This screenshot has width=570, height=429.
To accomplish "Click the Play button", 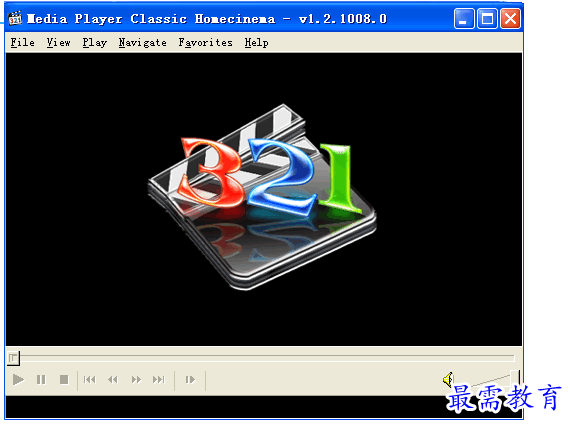I will [x=18, y=380].
